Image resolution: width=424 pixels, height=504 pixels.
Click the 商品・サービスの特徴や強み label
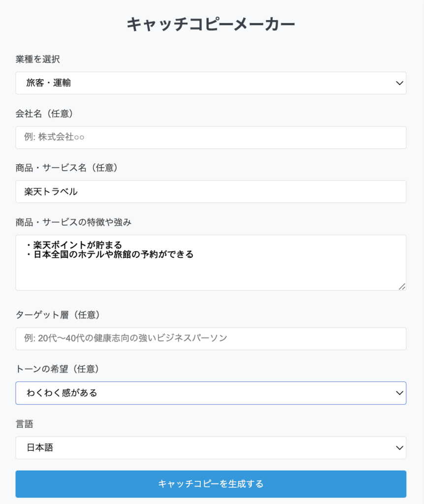(74, 222)
